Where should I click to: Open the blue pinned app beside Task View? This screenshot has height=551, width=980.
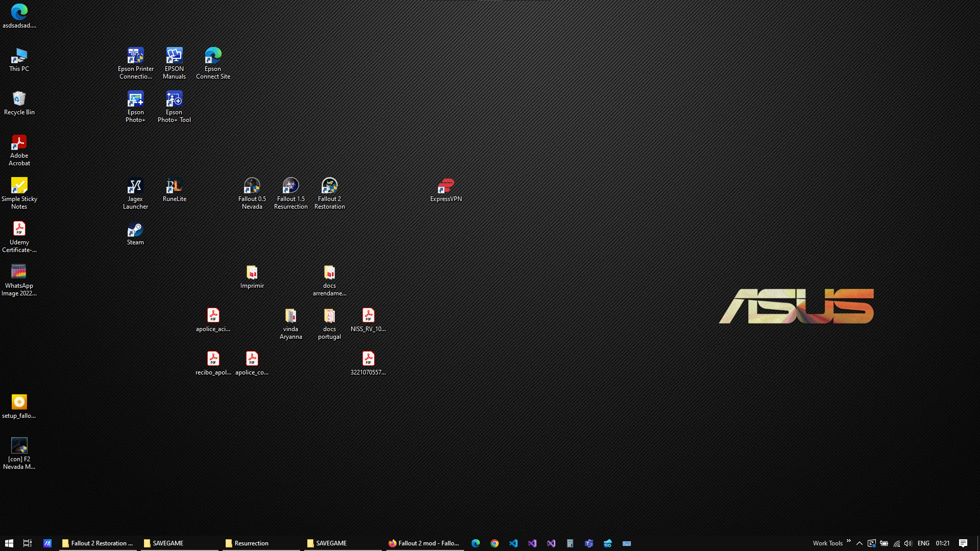47,543
